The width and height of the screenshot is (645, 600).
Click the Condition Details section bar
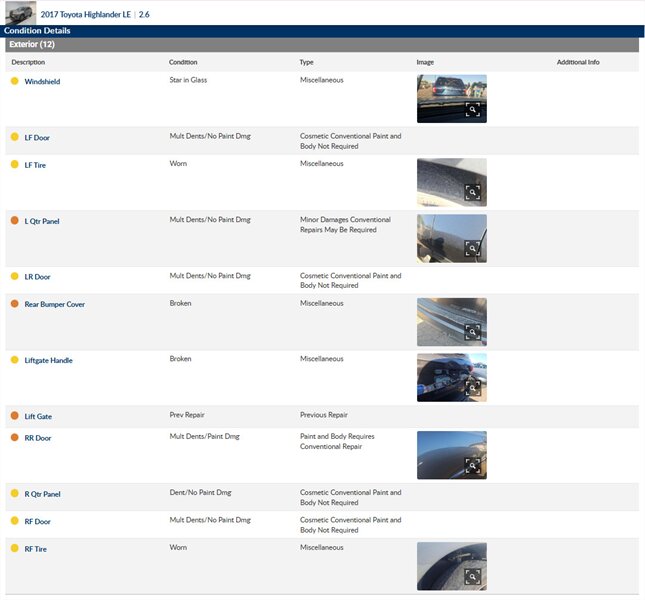point(37,31)
